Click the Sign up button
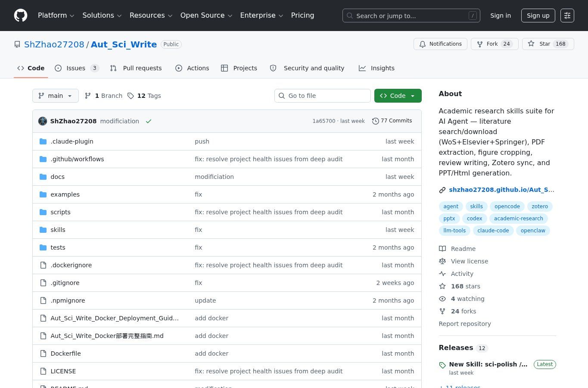This screenshot has width=588, height=388. (538, 16)
